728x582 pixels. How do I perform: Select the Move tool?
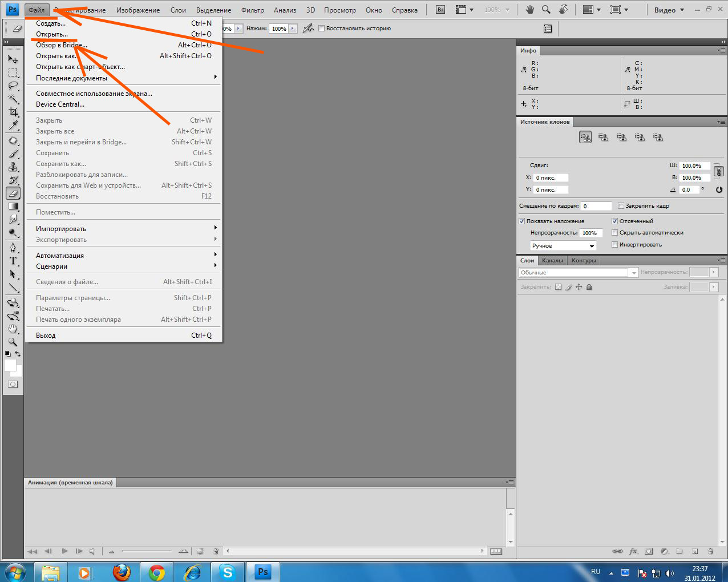[13, 59]
